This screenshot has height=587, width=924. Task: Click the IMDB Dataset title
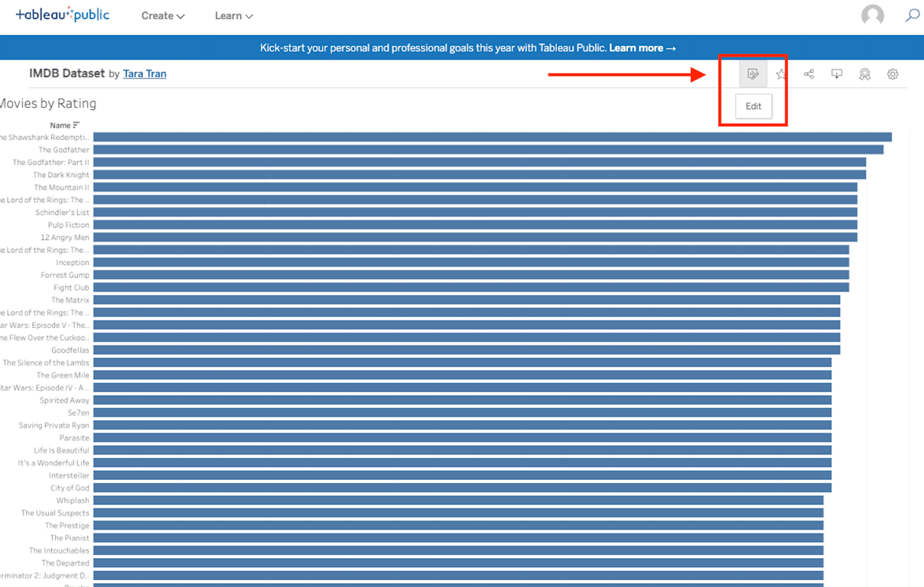67,73
